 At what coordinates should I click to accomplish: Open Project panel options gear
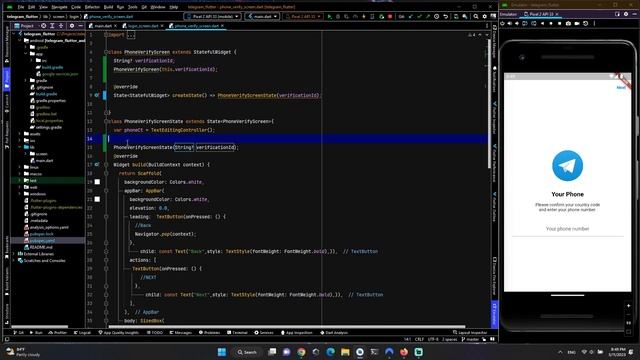point(72,26)
